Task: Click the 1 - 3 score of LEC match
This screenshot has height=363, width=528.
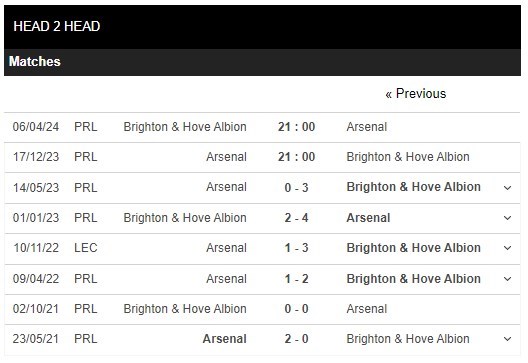Action: click(x=296, y=248)
